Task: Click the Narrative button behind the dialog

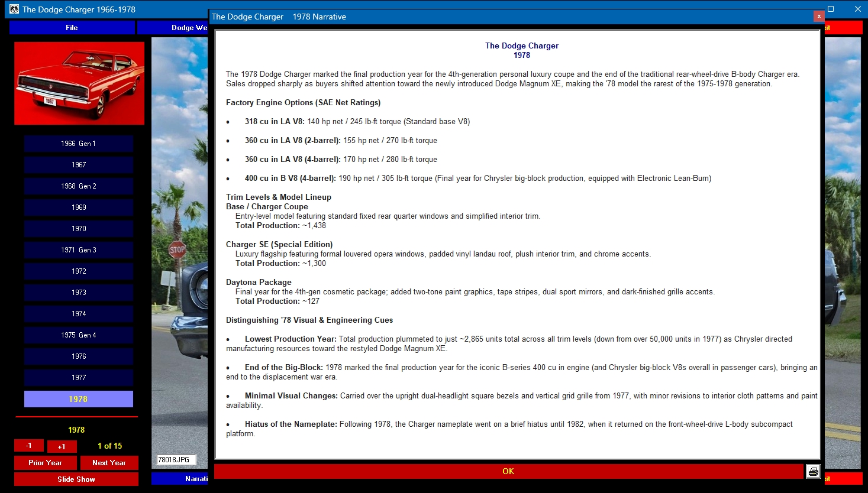Action: tap(180, 479)
